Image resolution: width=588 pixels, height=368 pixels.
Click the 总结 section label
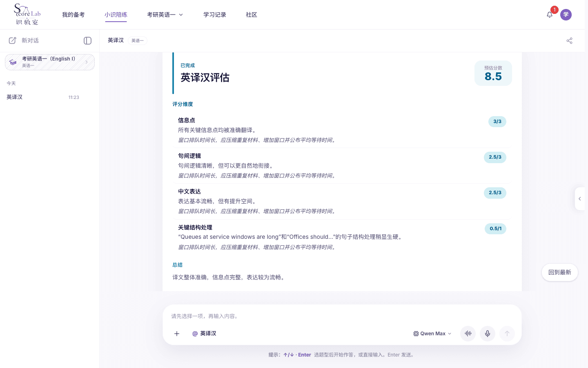point(178,265)
